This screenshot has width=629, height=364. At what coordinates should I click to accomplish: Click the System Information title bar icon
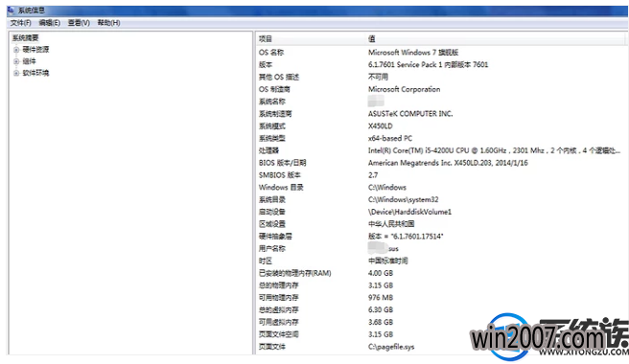coord(11,10)
